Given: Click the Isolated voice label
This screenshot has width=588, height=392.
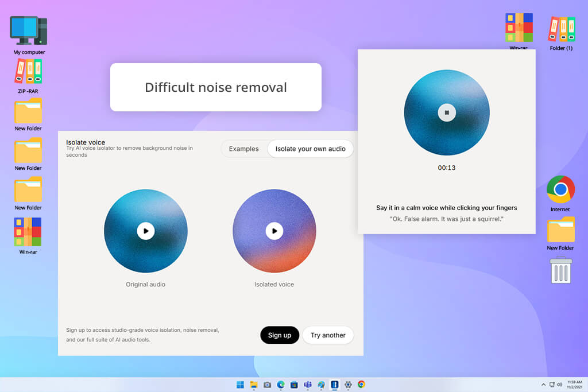Looking at the screenshot, I should pos(274,285).
